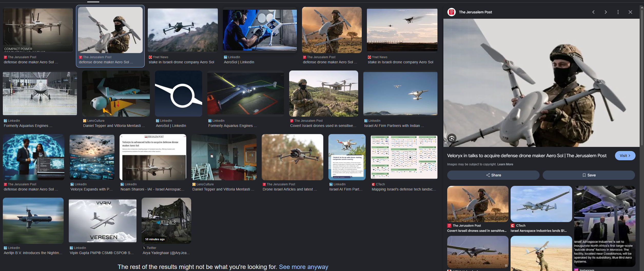Open related Instagram suicide drone factory thumbnail
The width and height of the screenshot is (644, 271).
605,226
